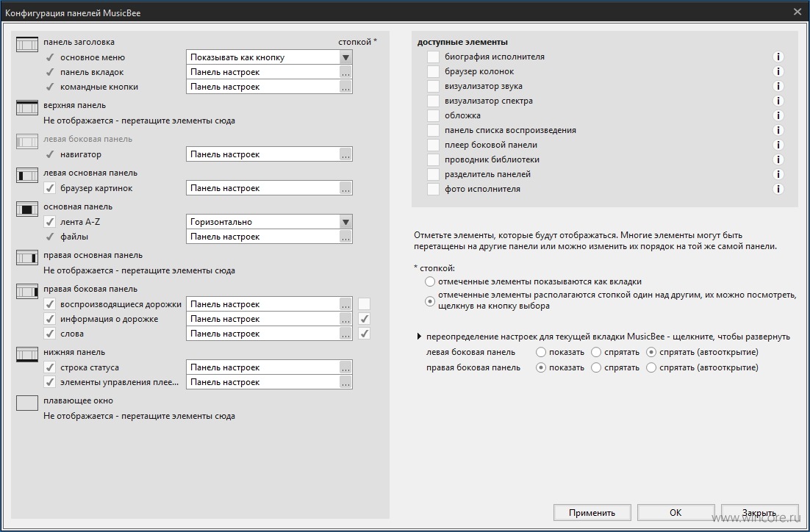810x532 pixels.
Task: Click info icon for обложка
Action: [x=778, y=115]
